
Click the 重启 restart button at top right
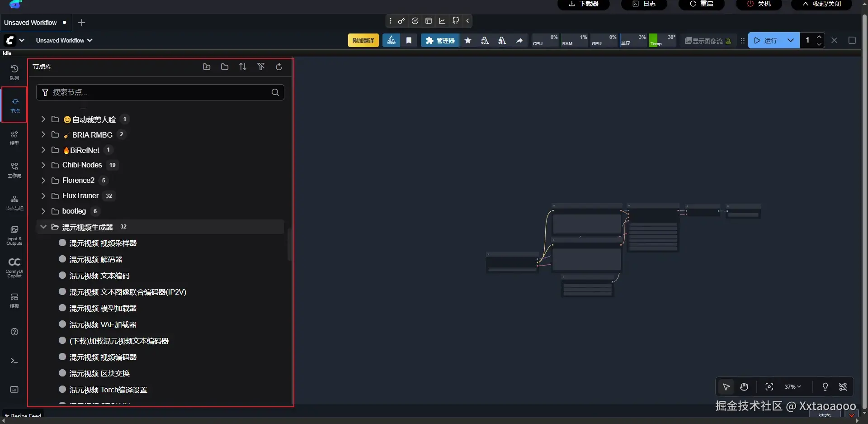point(702,4)
